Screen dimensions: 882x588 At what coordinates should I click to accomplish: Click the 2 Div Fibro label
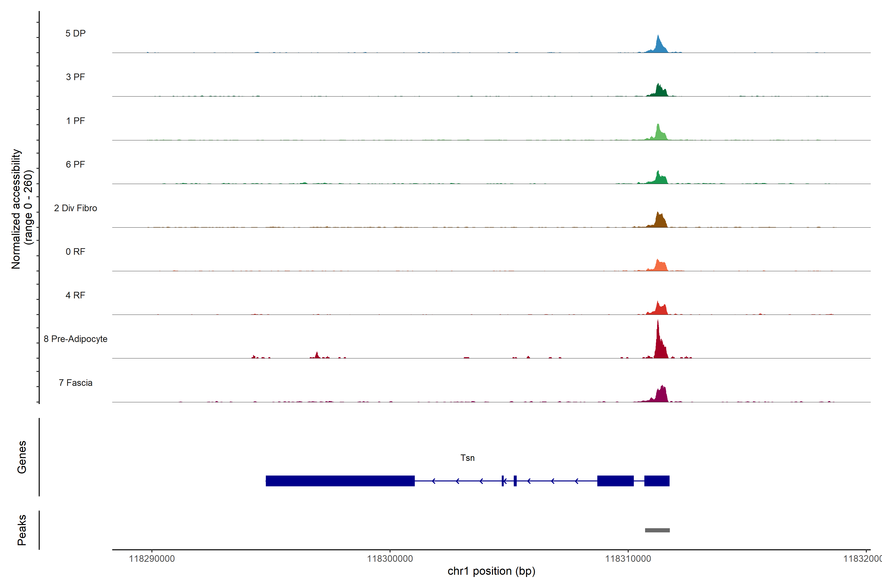pyautogui.click(x=75, y=208)
